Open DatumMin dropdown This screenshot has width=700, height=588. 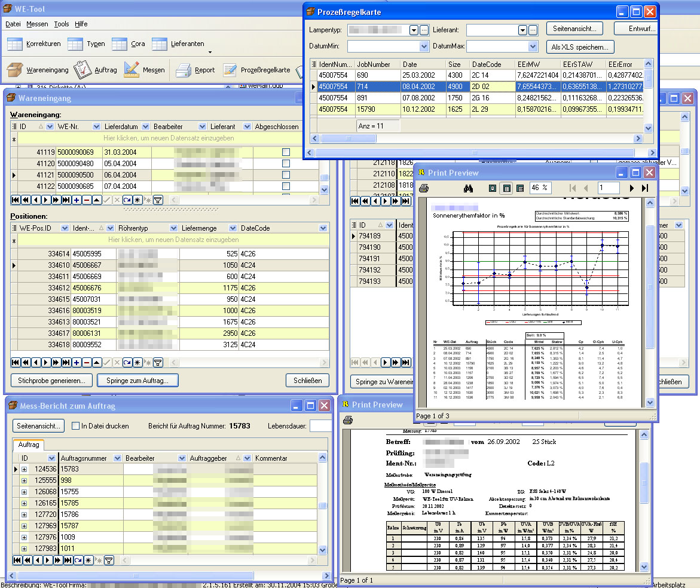424,47
